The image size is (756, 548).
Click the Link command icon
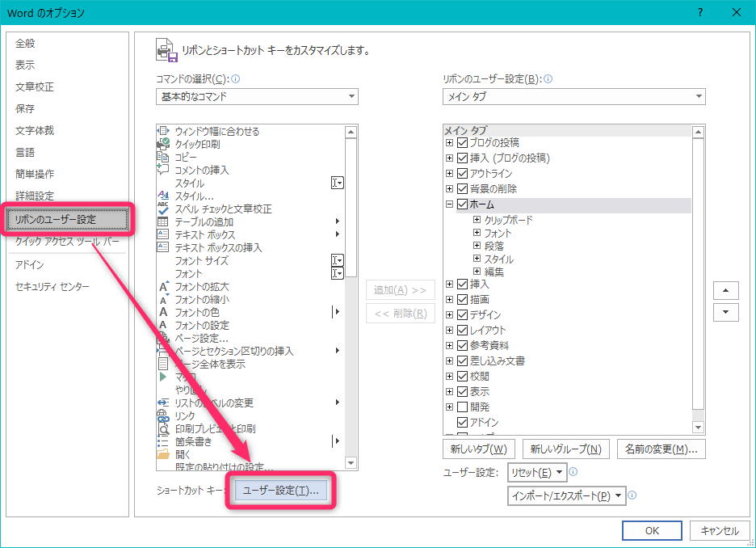[x=162, y=415]
